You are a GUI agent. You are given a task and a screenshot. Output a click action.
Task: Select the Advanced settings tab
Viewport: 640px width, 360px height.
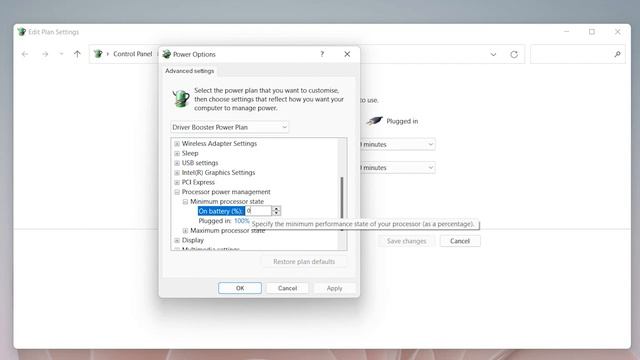click(189, 71)
